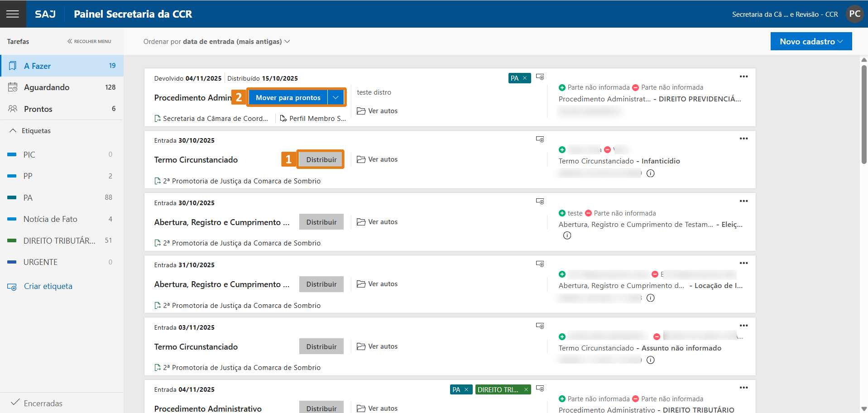This screenshot has height=413, width=868.
Task: Click the vertical scrollbar thumb
Action: (x=864, y=113)
